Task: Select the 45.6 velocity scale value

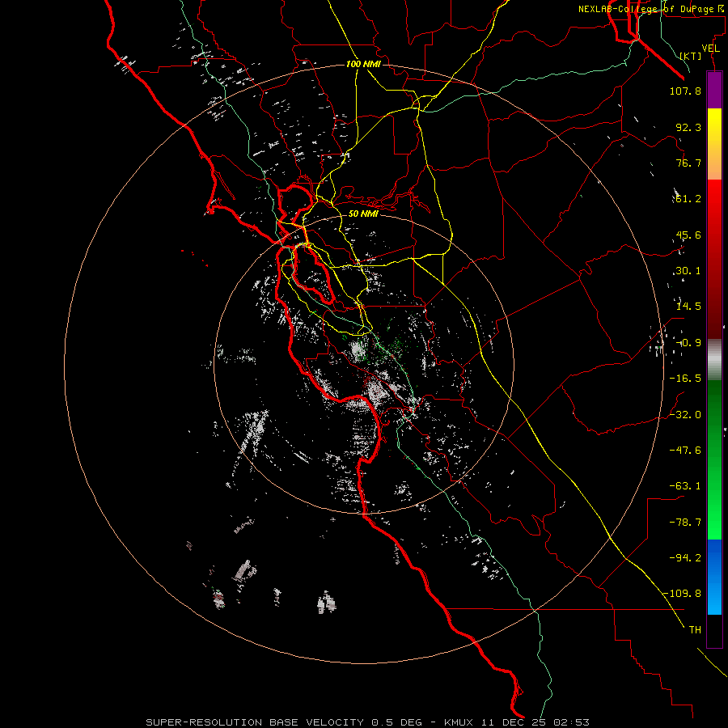Action: coord(688,235)
